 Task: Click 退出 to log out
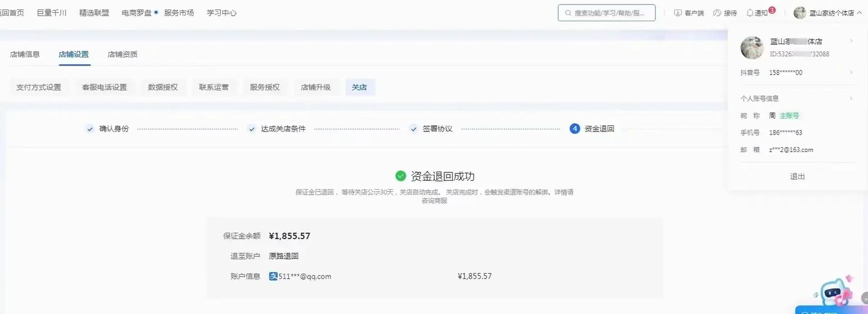798,176
